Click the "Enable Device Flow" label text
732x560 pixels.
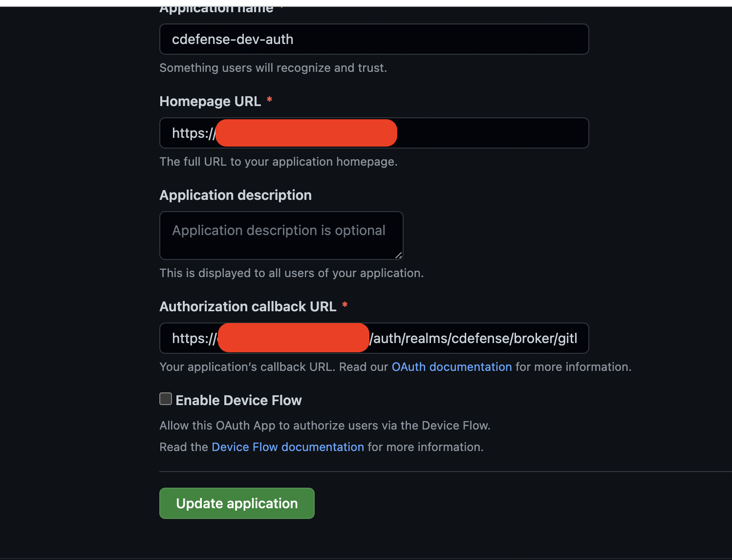(238, 401)
